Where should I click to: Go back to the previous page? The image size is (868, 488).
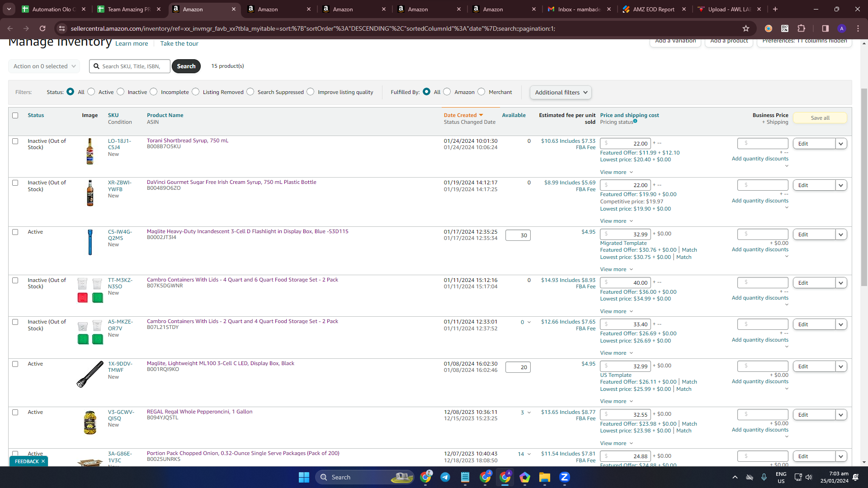coord(10,28)
